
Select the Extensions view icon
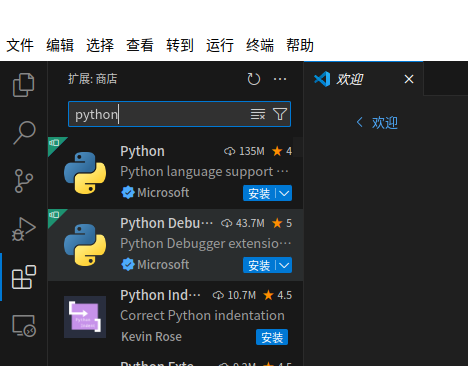tap(24, 277)
